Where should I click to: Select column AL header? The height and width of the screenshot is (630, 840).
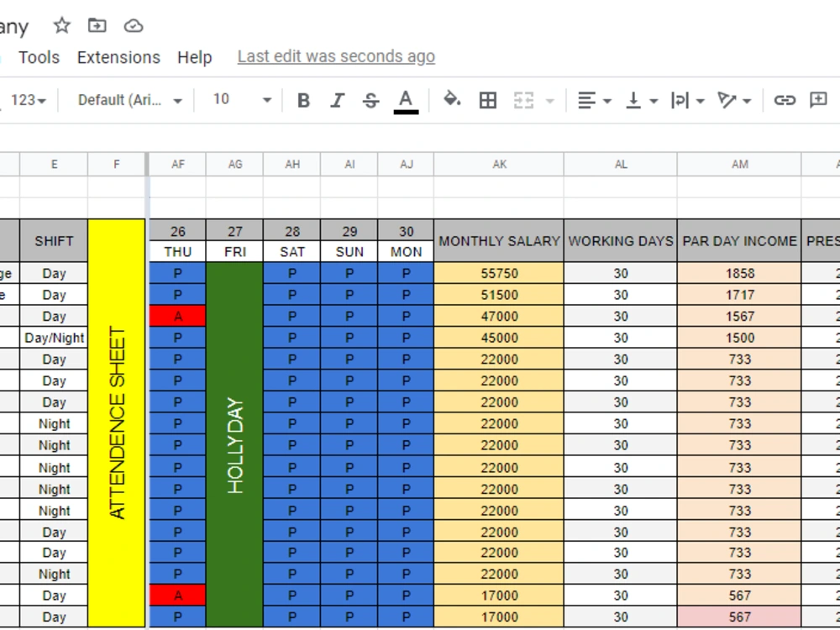621,165
